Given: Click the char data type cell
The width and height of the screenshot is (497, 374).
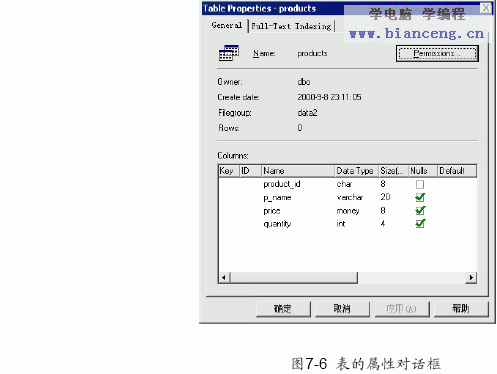Looking at the screenshot, I should tap(344, 184).
